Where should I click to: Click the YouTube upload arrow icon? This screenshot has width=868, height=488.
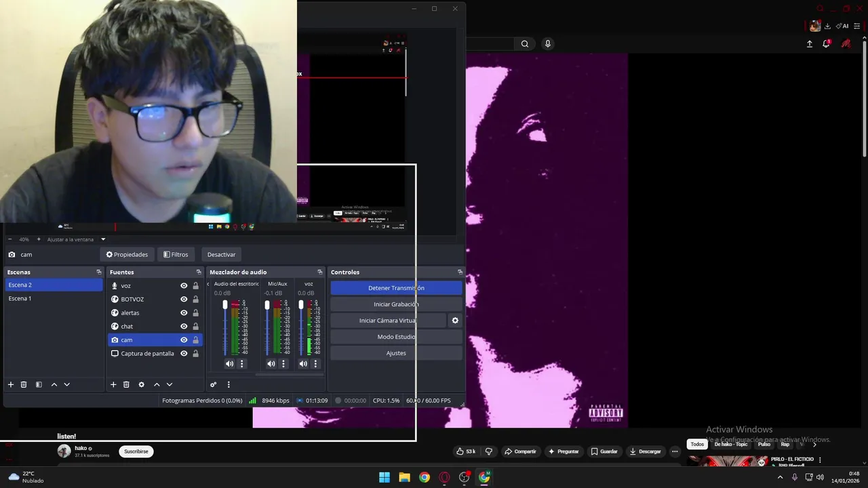click(810, 43)
